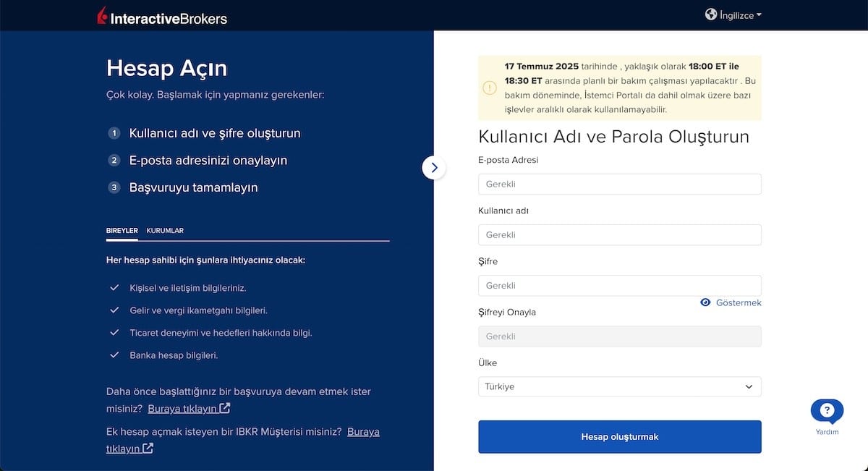
Task: Click 'Başvuruyu tamamlayın' step text
Action: 193,187
